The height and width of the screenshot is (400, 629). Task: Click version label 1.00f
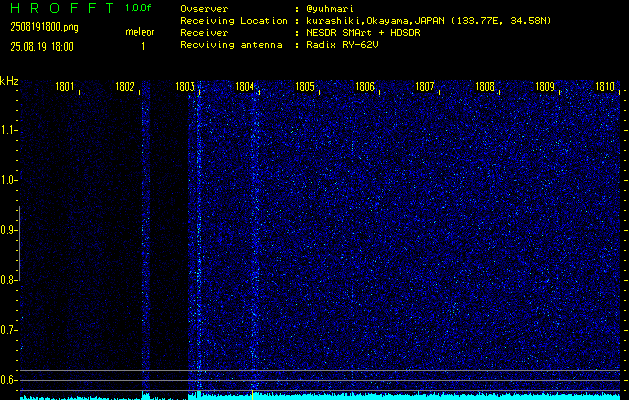tap(138, 8)
